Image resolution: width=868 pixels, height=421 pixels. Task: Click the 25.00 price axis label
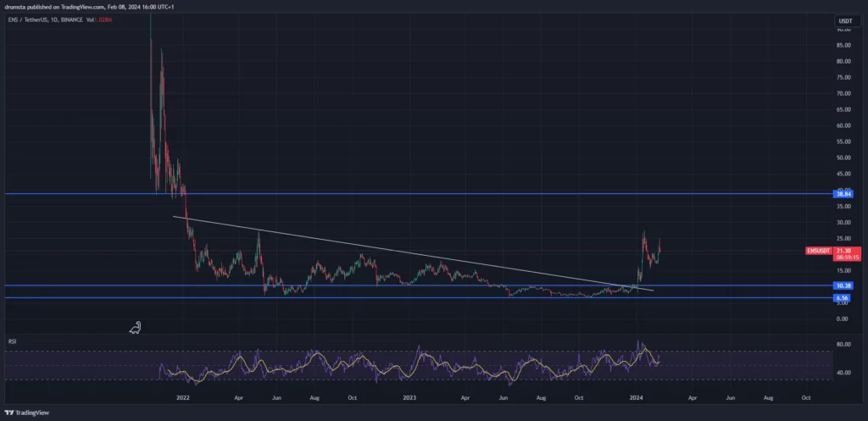843,238
